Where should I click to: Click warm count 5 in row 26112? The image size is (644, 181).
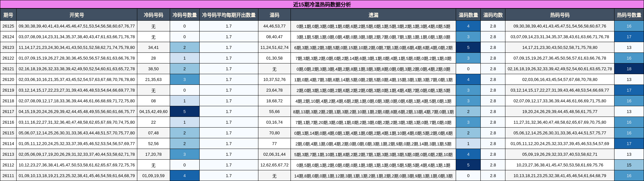coord(468,165)
